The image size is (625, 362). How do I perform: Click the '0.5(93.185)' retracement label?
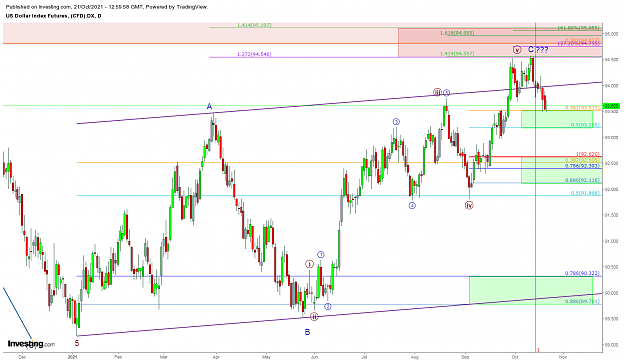(585, 125)
